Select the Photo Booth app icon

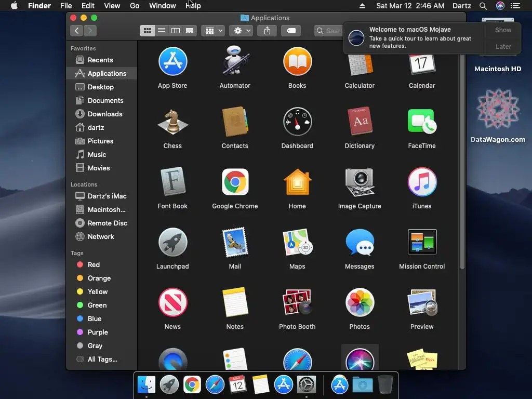point(297,302)
